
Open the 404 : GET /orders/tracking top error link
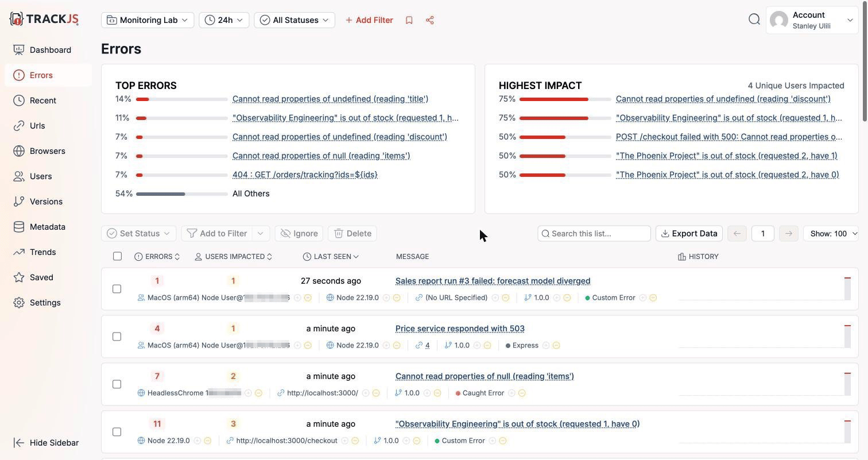[x=305, y=175]
